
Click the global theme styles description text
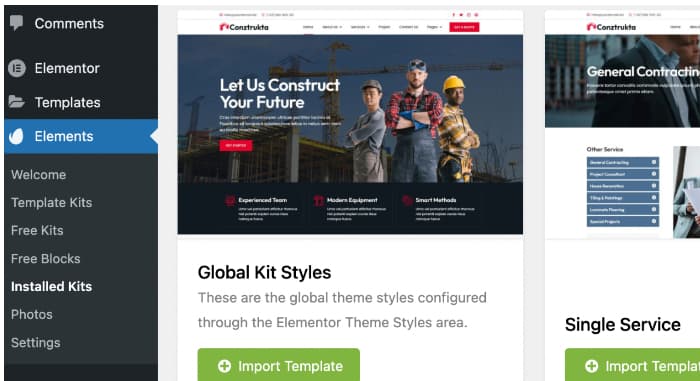tap(342, 310)
